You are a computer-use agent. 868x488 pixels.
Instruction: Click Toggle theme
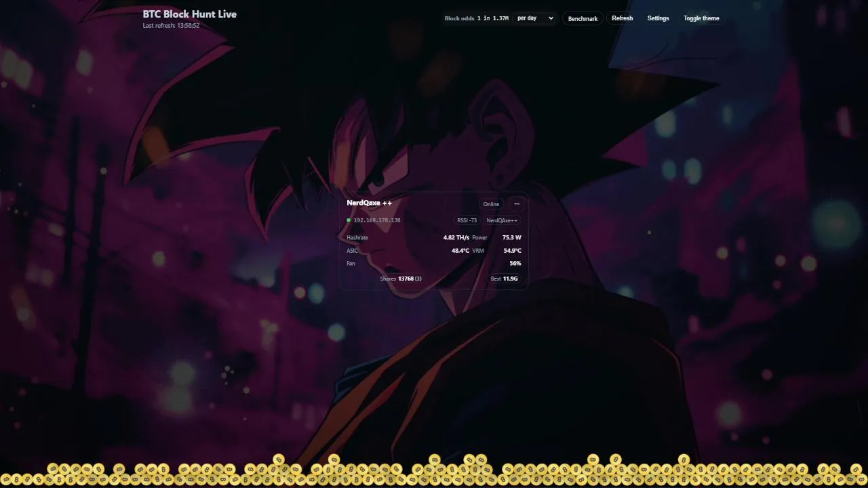[x=701, y=18]
